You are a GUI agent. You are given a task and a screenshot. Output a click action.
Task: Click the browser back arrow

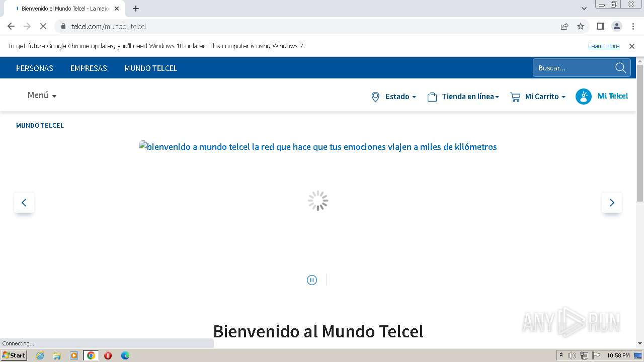[11, 26]
